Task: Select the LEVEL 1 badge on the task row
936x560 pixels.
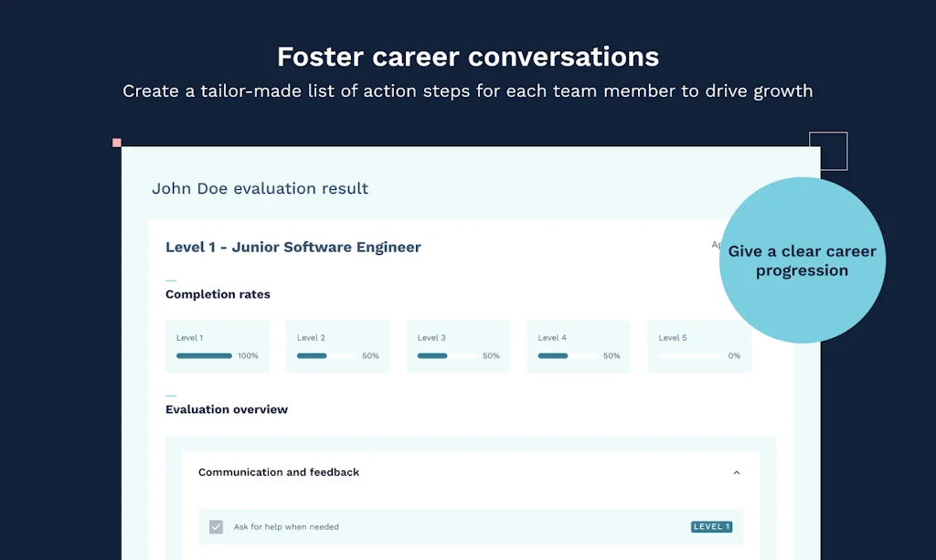Action: [x=711, y=526]
